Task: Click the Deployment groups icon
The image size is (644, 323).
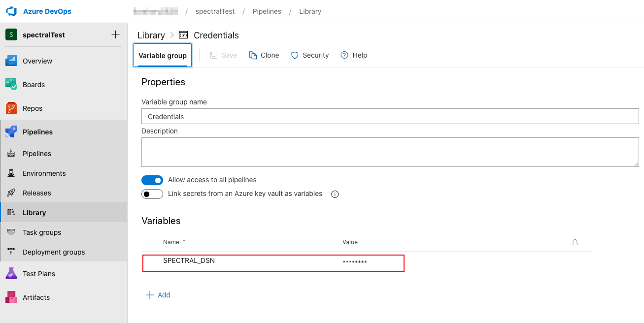Action: (11, 252)
